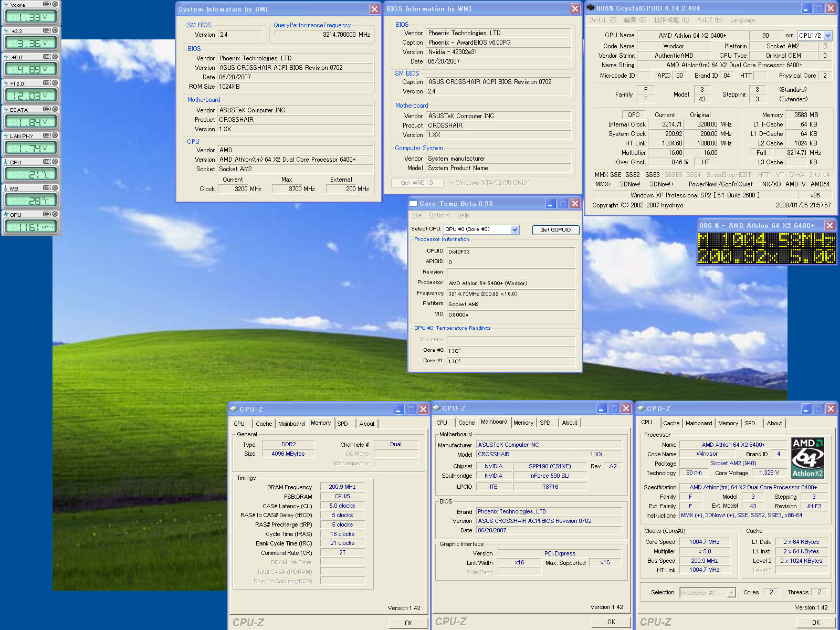Screen dimensions: 840x630
Task: Click OK in the CPU-Z Mainboard window
Action: (x=611, y=622)
